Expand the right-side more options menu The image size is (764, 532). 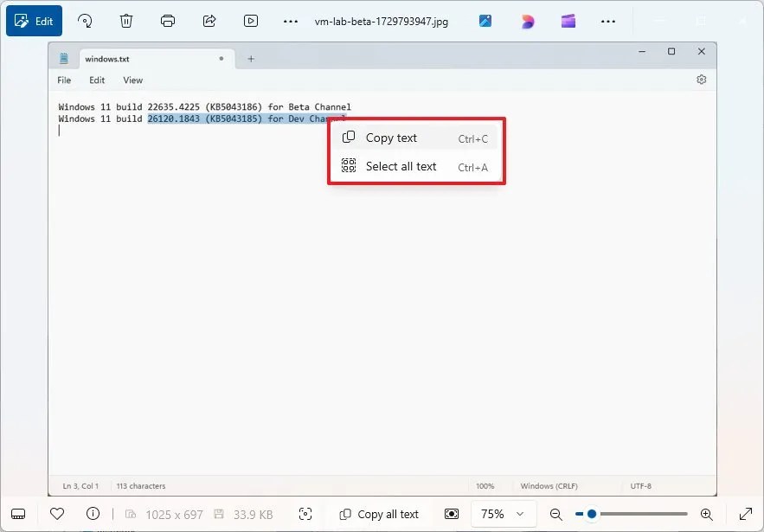coord(610,21)
